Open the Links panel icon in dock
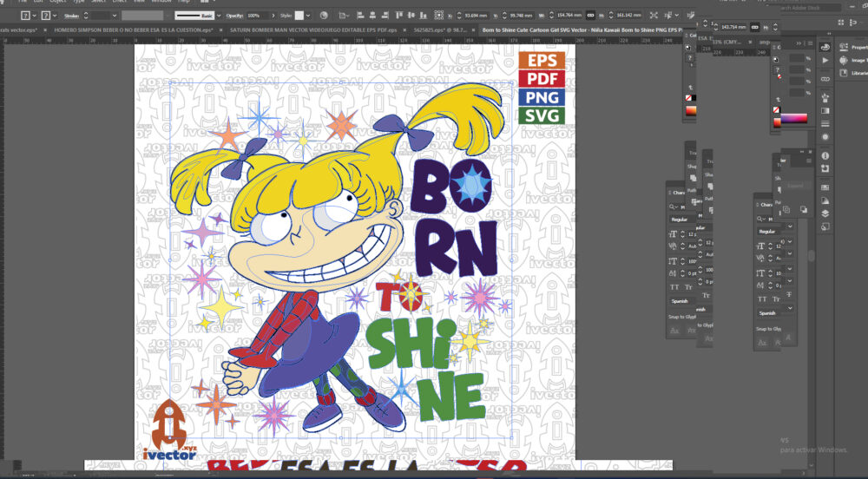The height and width of the screenshot is (479, 868). (x=825, y=79)
